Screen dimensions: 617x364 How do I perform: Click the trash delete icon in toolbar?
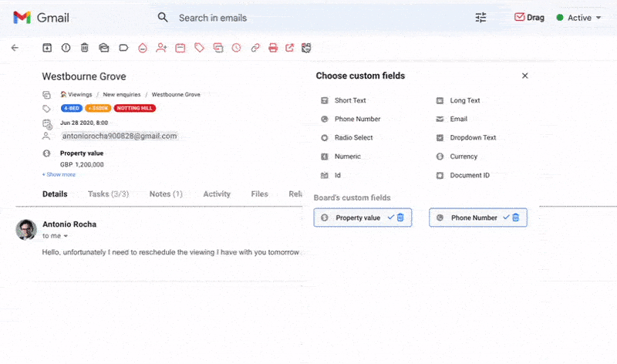(x=84, y=48)
